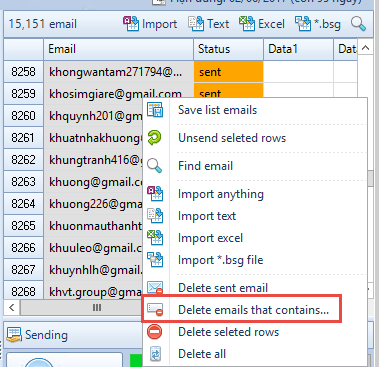The image size is (379, 367).
Task: Click the Text import toolbar button
Action: point(209,24)
